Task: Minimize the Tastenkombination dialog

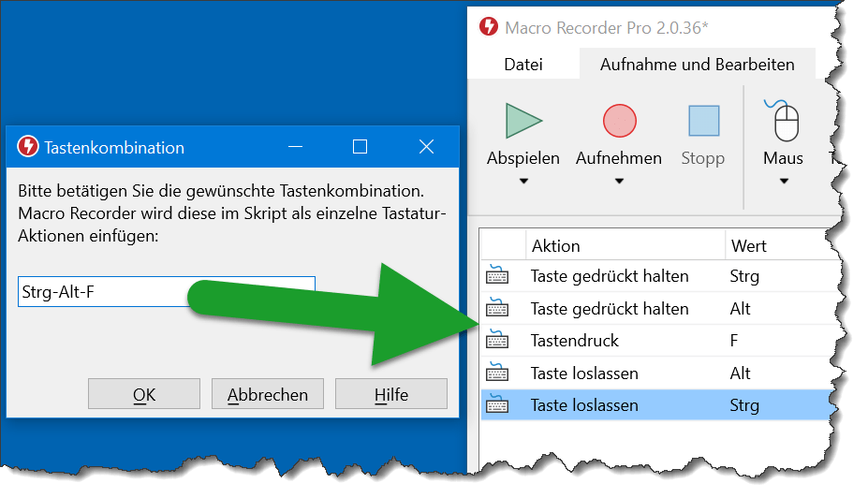Action: pyautogui.click(x=296, y=147)
